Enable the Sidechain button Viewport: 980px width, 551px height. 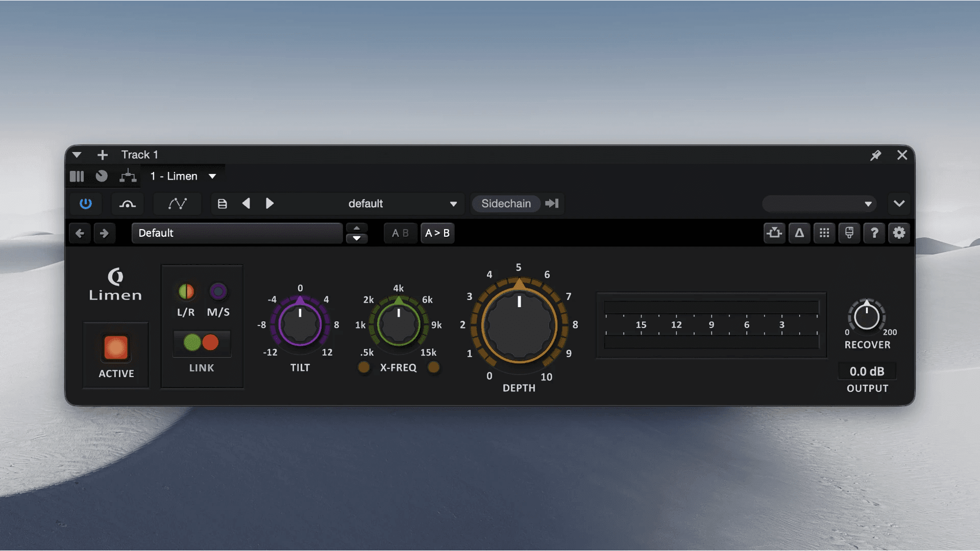(506, 204)
